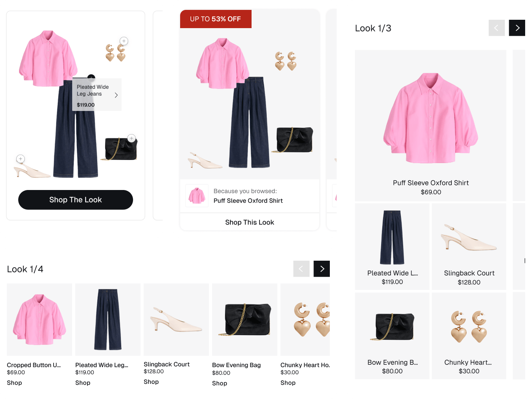Viewport: 532px width, 399px height.
Task: Advance to next item in Look 1/4 carousel
Action: point(321,269)
